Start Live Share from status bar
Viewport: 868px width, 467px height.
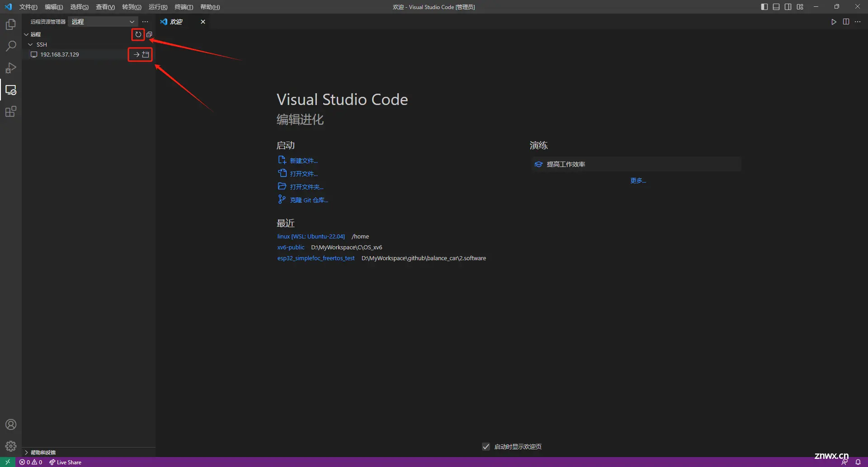click(65, 462)
